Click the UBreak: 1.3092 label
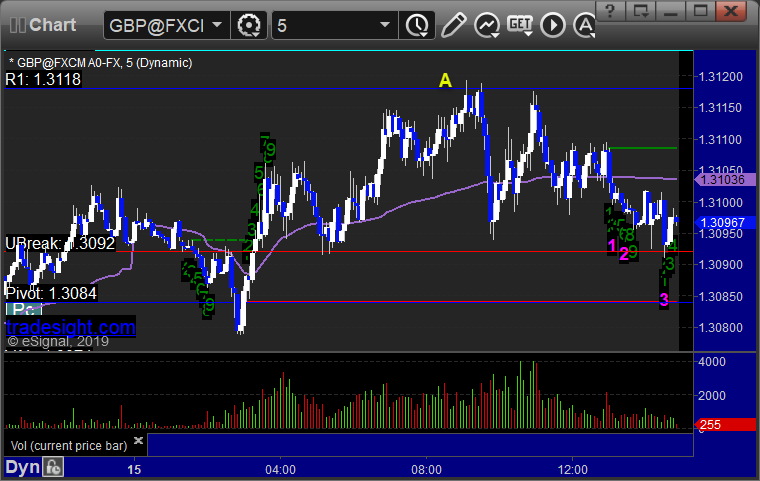 click(60, 243)
